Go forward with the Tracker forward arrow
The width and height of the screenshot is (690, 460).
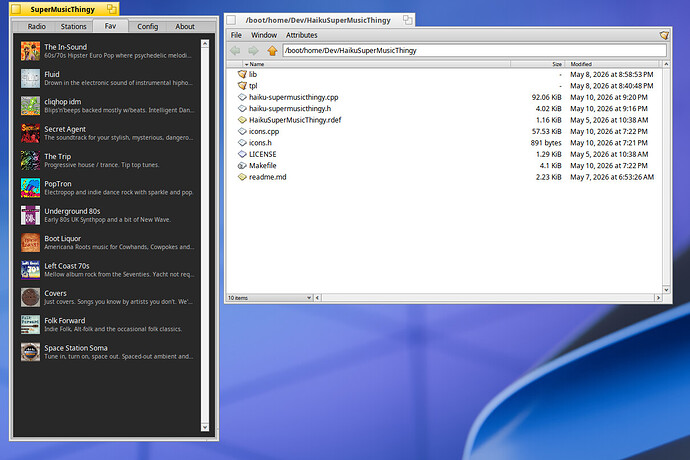[253, 51]
